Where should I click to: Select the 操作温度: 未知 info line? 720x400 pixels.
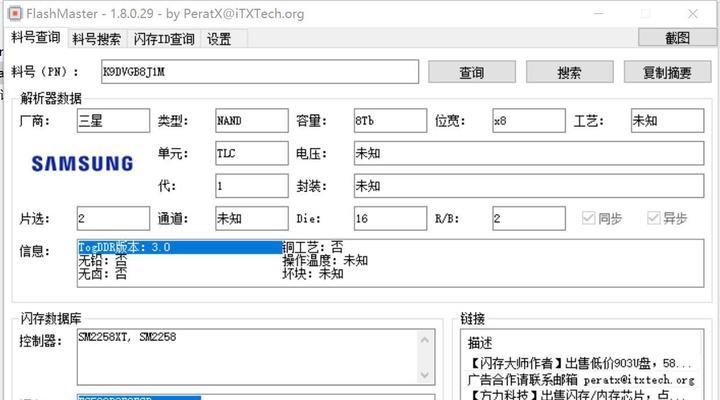(325, 261)
